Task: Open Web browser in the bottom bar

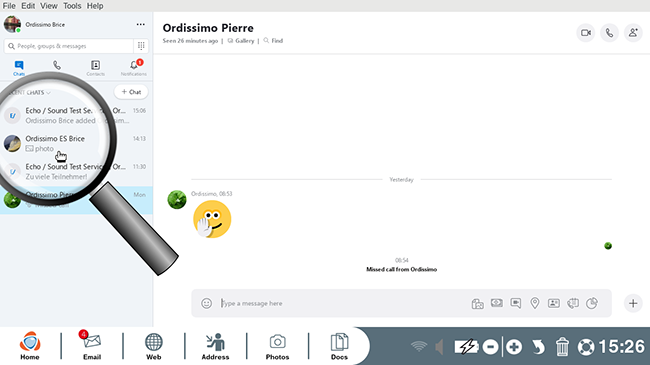Action: (153, 346)
